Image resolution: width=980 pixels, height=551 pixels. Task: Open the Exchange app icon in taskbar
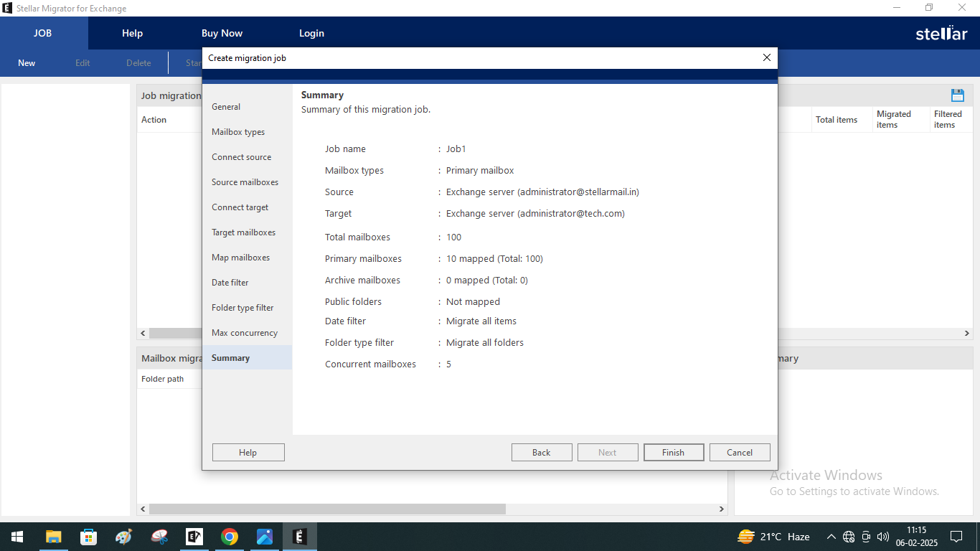pos(194,537)
